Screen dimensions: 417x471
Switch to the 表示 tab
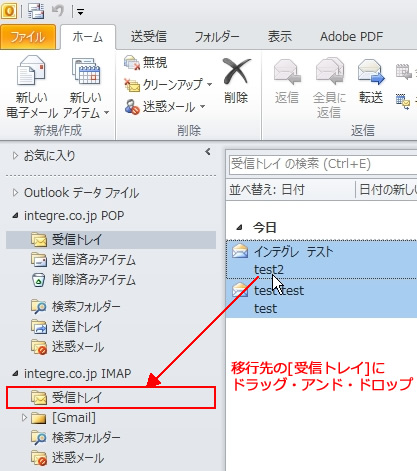[x=280, y=37]
